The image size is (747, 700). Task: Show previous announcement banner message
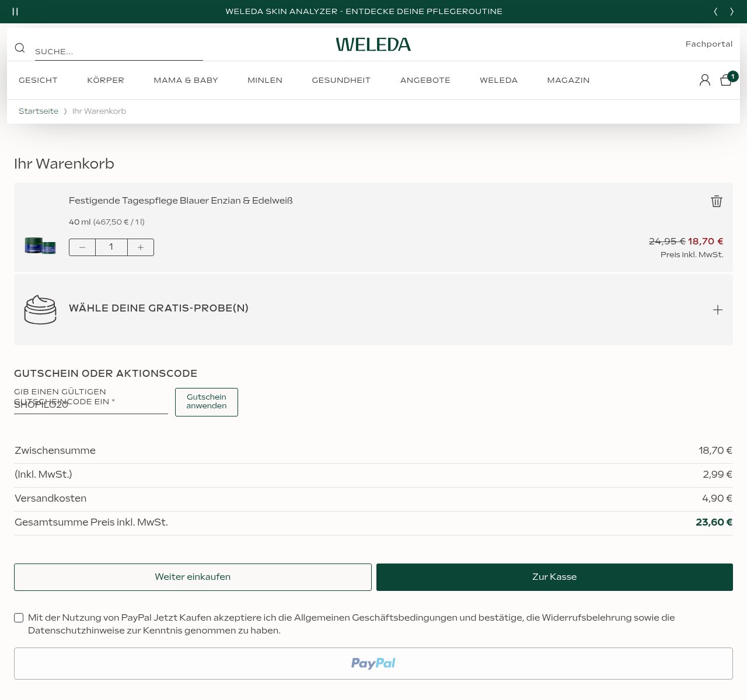tap(715, 12)
